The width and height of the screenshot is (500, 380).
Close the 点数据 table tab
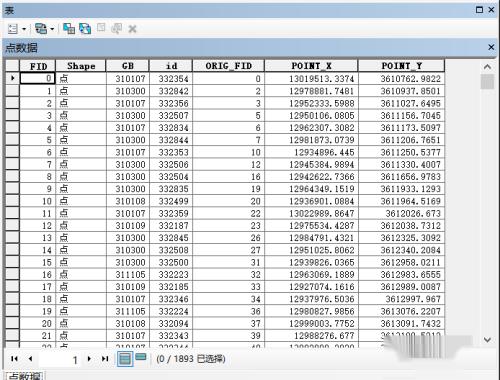(x=491, y=47)
